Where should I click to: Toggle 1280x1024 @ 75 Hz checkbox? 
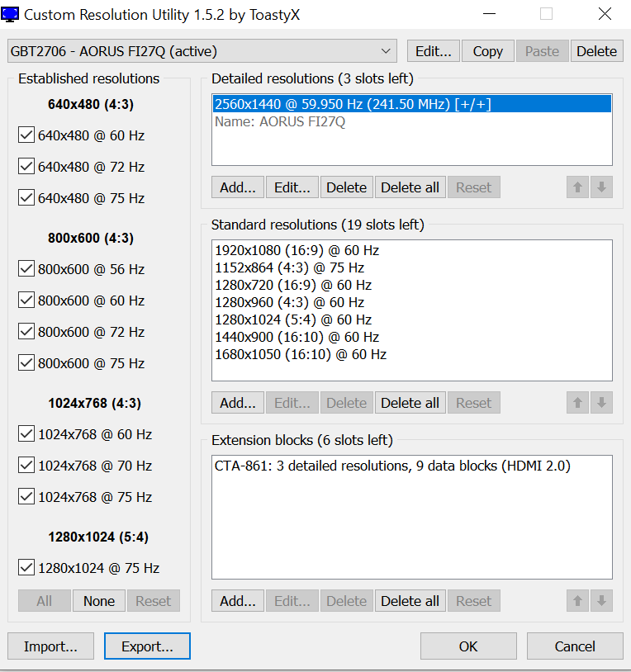pos(26,567)
